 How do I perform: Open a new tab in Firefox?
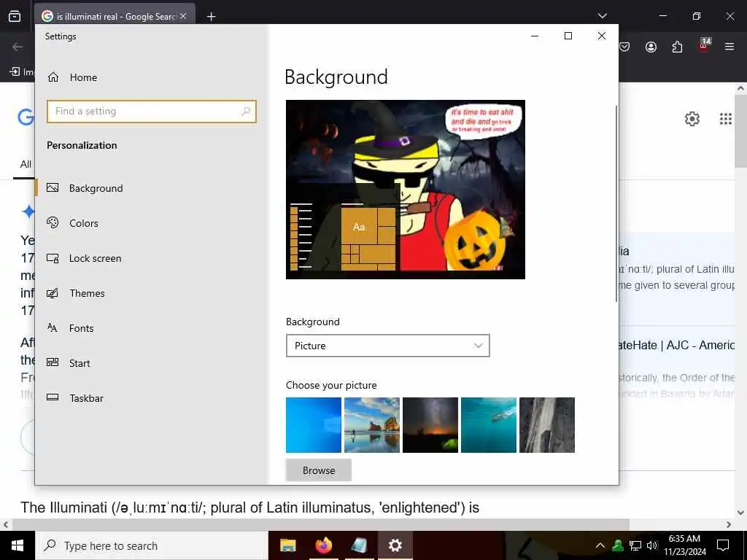[212, 17]
